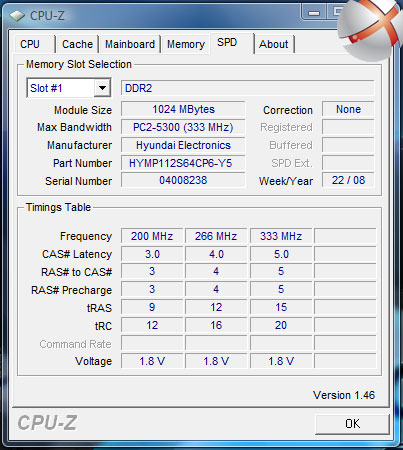The width and height of the screenshot is (403, 450).
Task: Click the Version 1.46 label
Action: coord(344,395)
